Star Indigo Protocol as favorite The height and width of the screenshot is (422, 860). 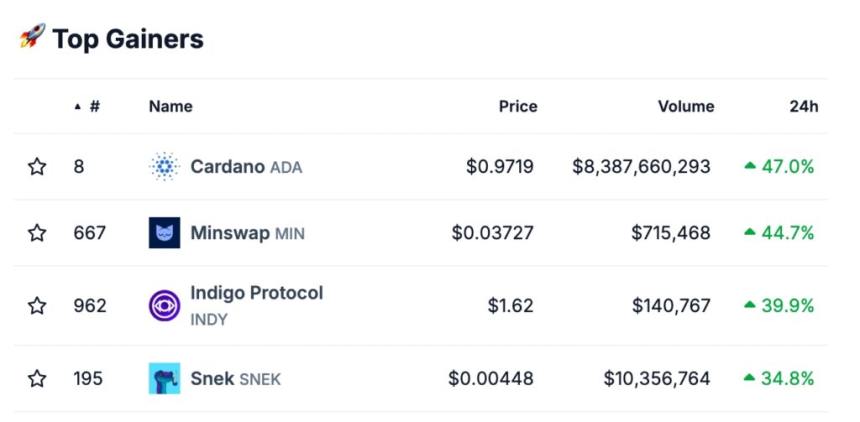click(37, 305)
